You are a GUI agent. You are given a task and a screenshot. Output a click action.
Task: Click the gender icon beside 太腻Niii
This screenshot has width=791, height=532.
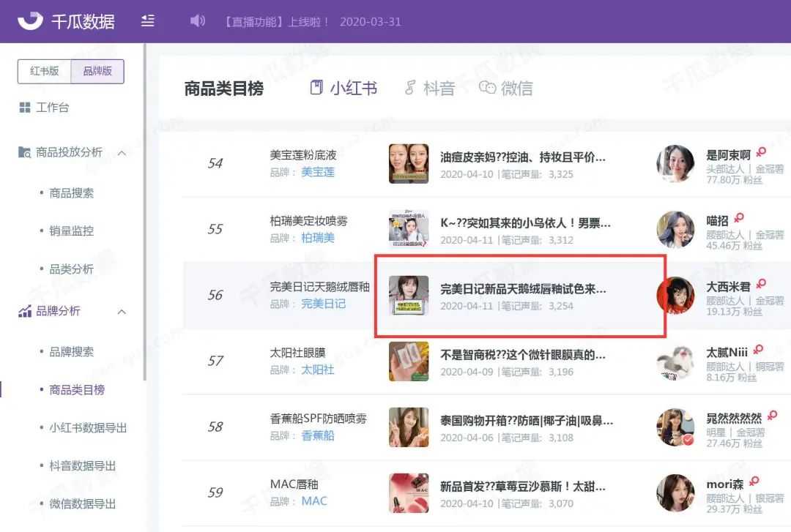(x=758, y=350)
